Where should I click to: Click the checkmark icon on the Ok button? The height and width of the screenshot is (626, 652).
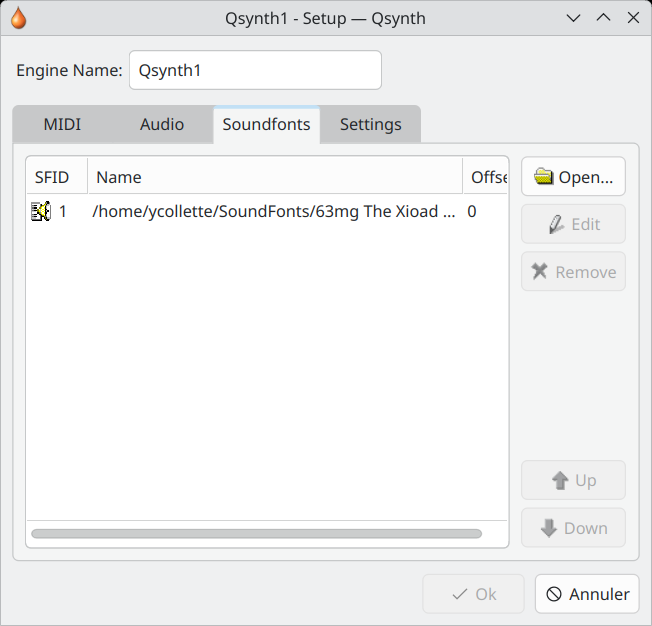[x=459, y=594]
